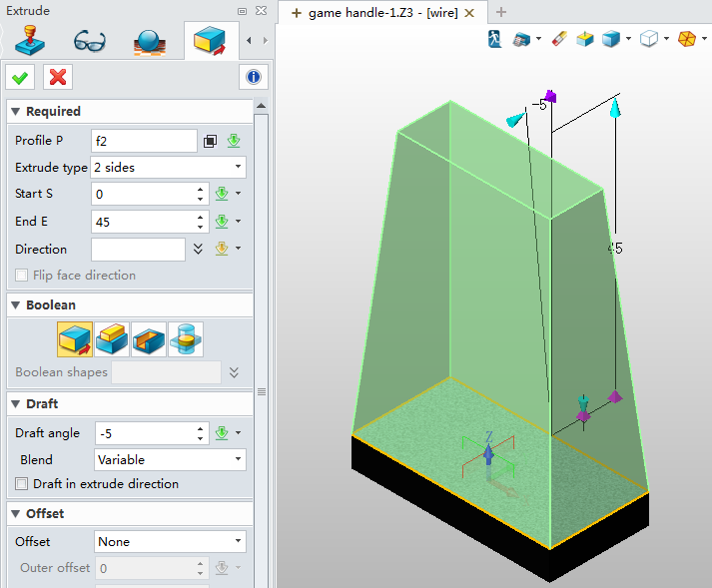The width and height of the screenshot is (712, 588).
Task: Close the game handle-1.Z3 tab
Action: click(469, 13)
